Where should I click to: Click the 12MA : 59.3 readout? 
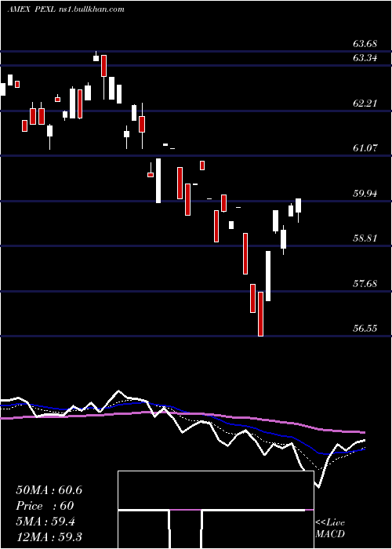click(x=49, y=537)
